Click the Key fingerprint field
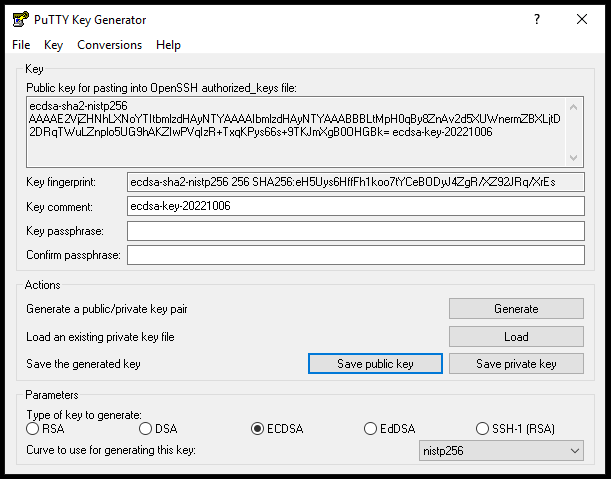This screenshot has height=479, width=611. 356,182
